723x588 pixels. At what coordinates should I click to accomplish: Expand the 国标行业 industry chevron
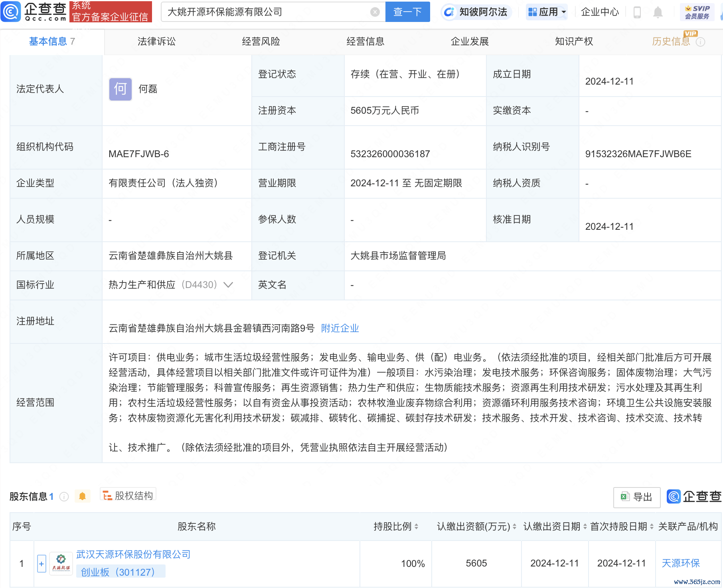coord(228,285)
